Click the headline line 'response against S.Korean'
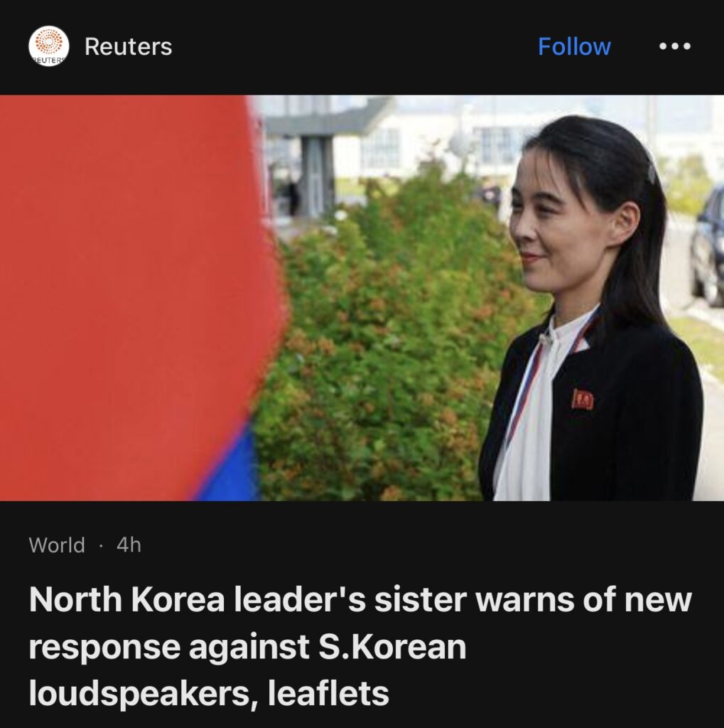Image resolution: width=724 pixels, height=728 pixels. coord(247,647)
